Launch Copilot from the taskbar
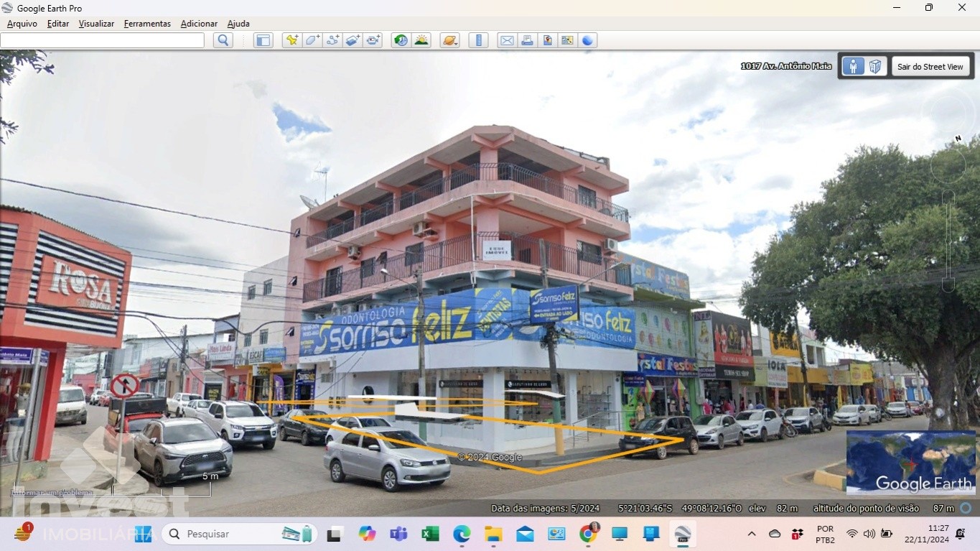 coord(368,534)
